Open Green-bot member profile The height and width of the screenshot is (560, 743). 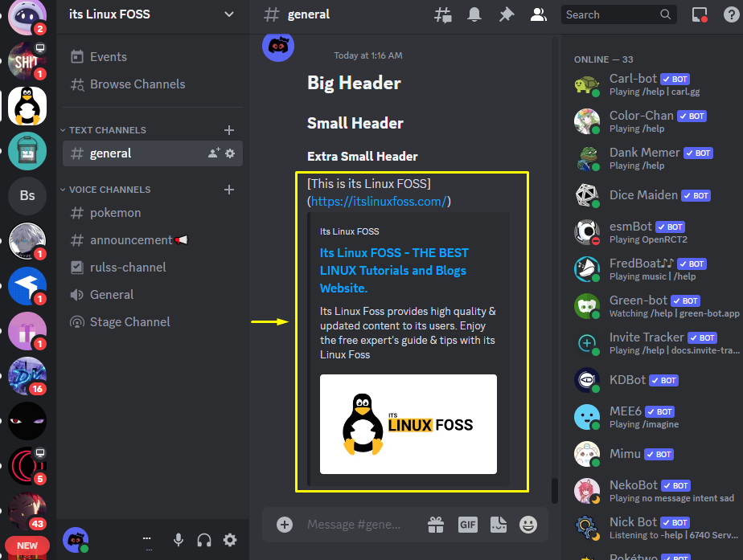point(653,306)
